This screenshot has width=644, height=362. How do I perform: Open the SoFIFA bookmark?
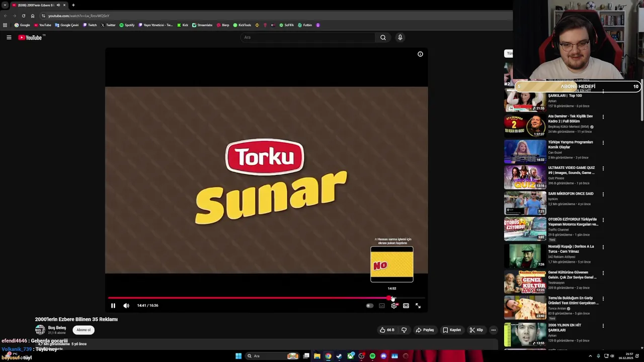point(287,25)
